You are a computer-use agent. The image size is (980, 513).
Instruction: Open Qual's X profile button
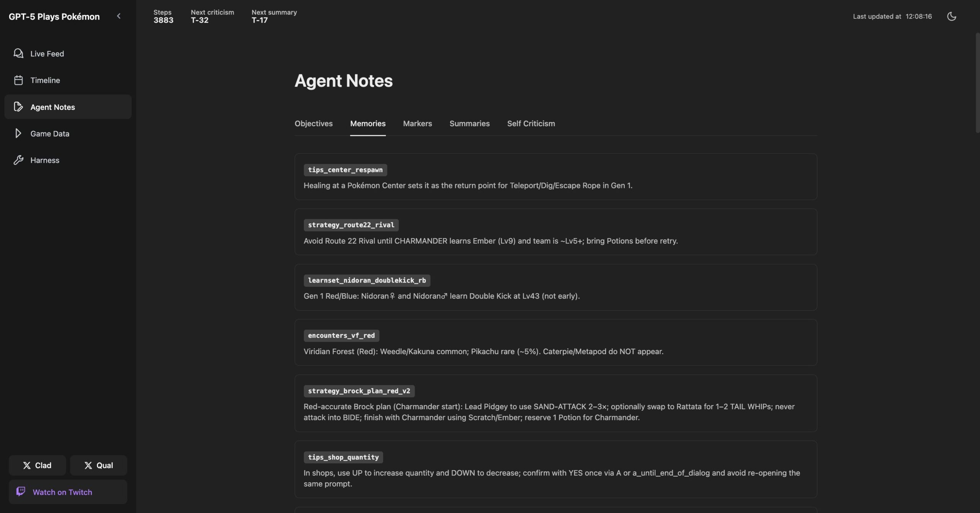98,465
